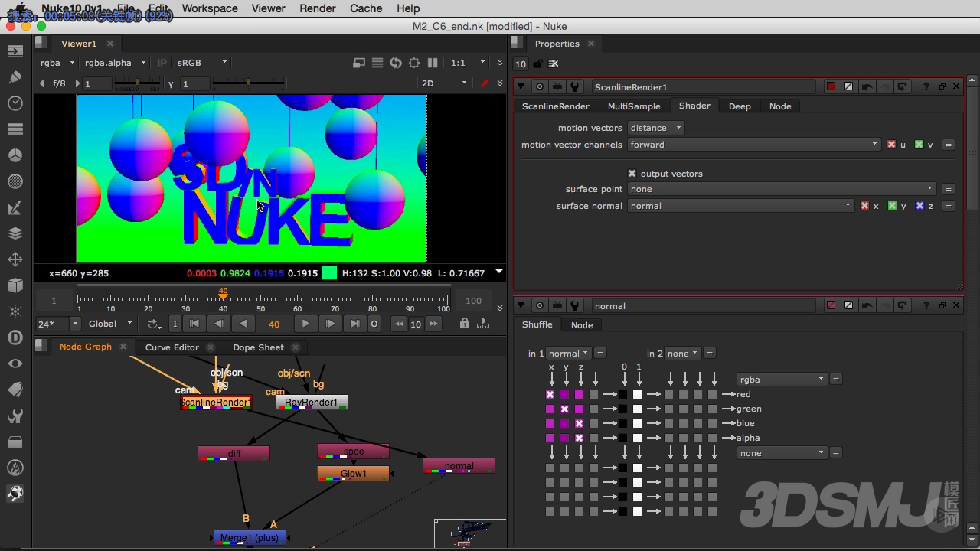
Task: Open the motion vectors distance dropdown
Action: pyautogui.click(x=655, y=128)
